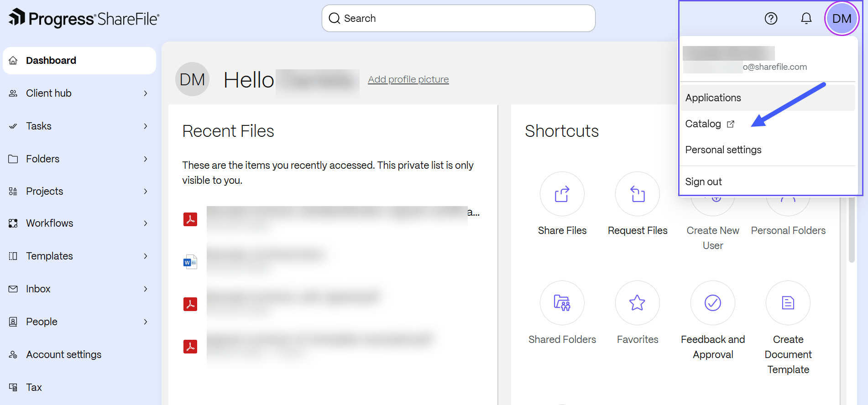Open the Request Files shortcut icon
Image resolution: width=868 pixels, height=405 pixels.
638,194
